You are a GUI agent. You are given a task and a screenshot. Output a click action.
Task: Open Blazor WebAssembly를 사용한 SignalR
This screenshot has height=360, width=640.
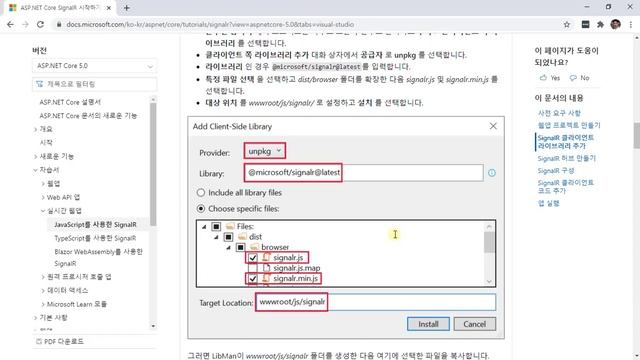coord(98,258)
